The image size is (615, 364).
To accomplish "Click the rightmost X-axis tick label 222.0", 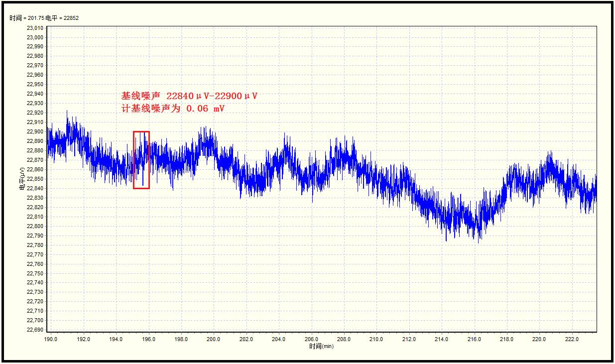I will pos(571,339).
